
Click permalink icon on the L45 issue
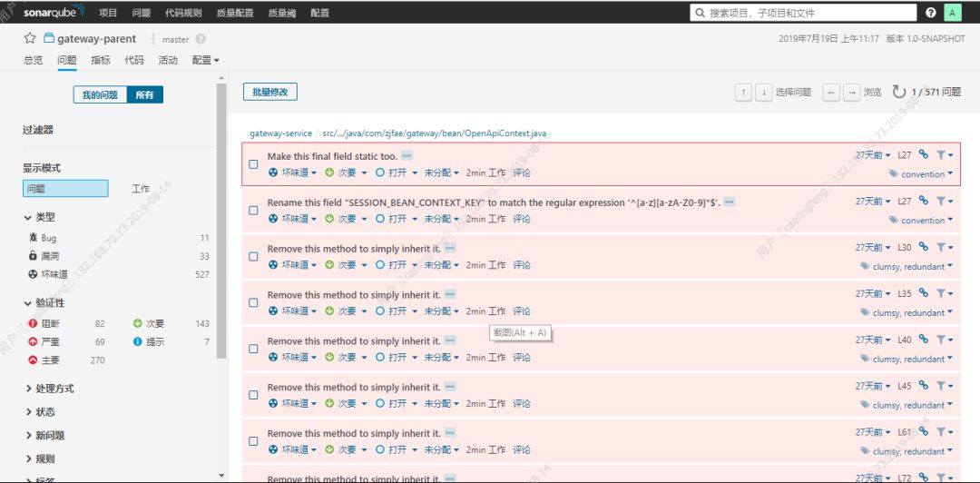[x=924, y=386]
